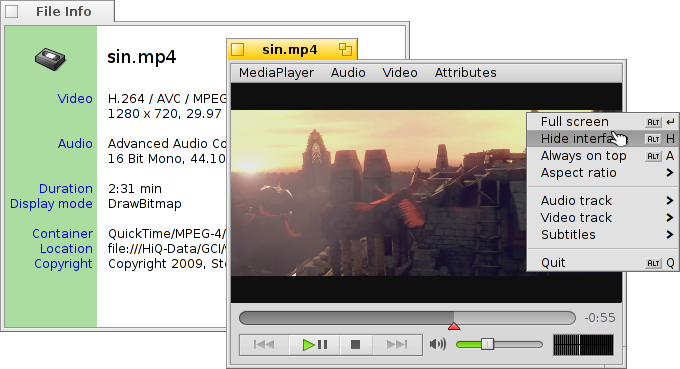Image resolution: width=680 pixels, height=369 pixels.
Task: Click the Location label in File Info
Action: (66, 249)
